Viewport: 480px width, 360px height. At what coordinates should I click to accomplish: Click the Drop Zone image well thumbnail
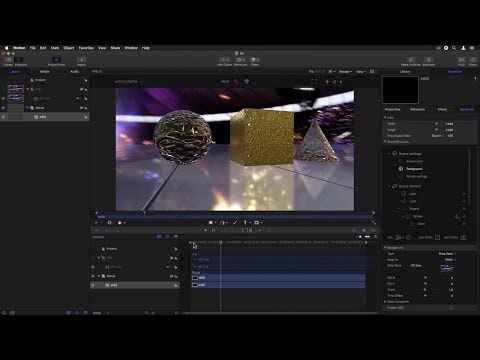click(x=447, y=268)
